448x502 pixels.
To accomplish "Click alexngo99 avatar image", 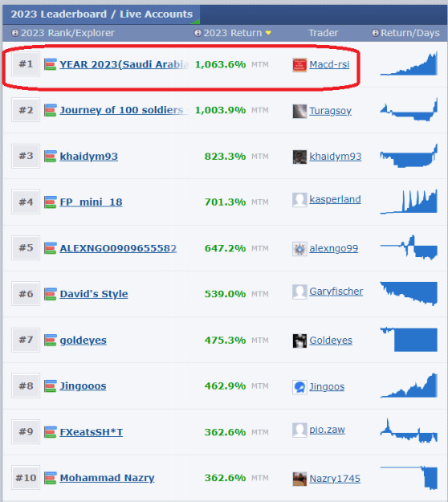I will (299, 249).
